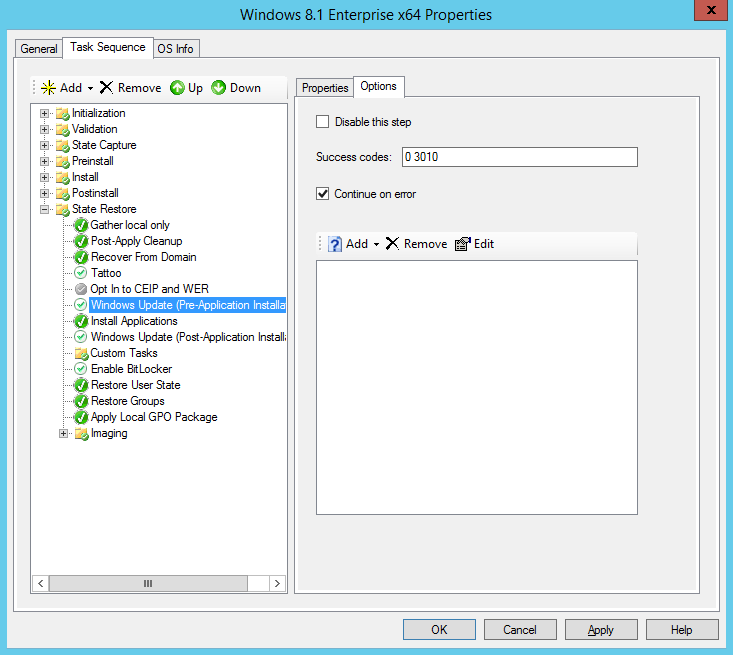Click Gather local only green check icon
The image size is (733, 655).
(x=81, y=225)
